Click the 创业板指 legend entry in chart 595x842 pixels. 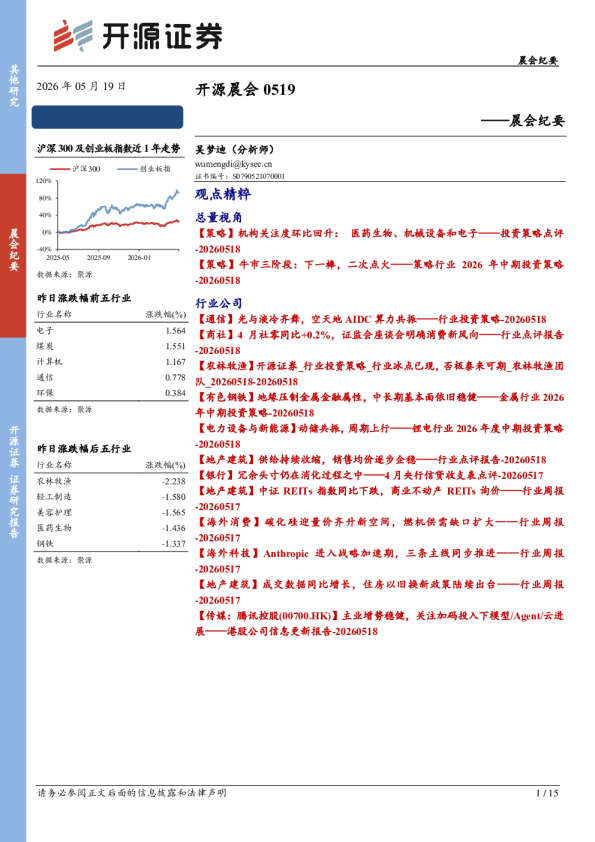pos(143,169)
